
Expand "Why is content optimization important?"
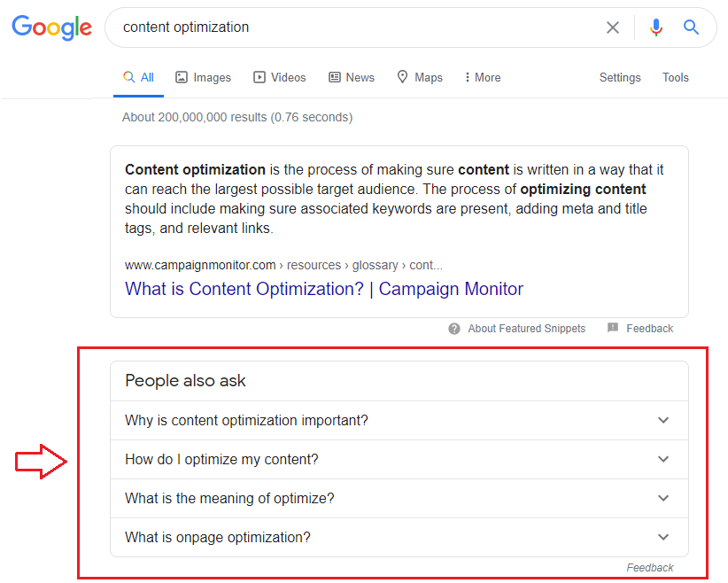(x=399, y=420)
